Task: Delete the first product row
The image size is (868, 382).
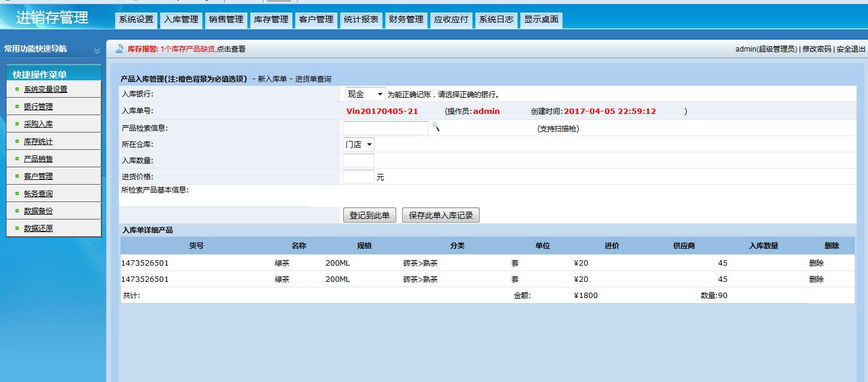Action: pyautogui.click(x=816, y=263)
